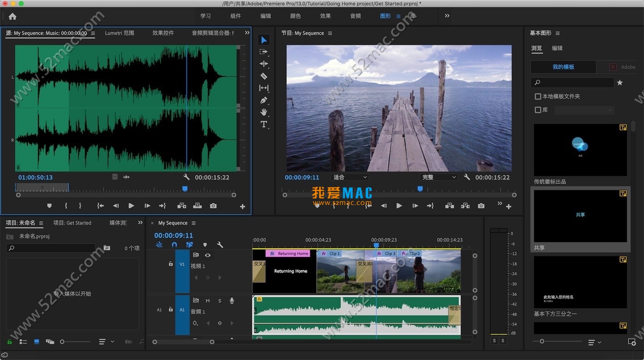Select the Selection arrow tool
The image size is (644, 360).
pos(264,40)
